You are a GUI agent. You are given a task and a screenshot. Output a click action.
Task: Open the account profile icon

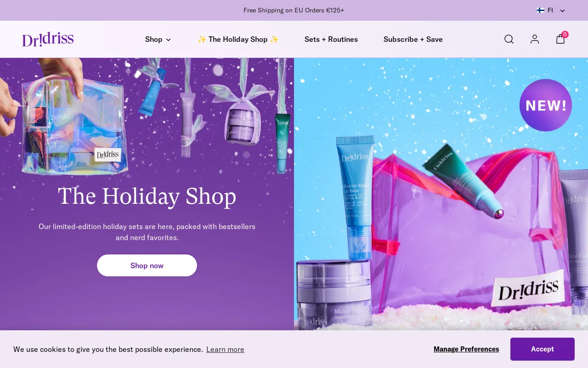(x=535, y=39)
